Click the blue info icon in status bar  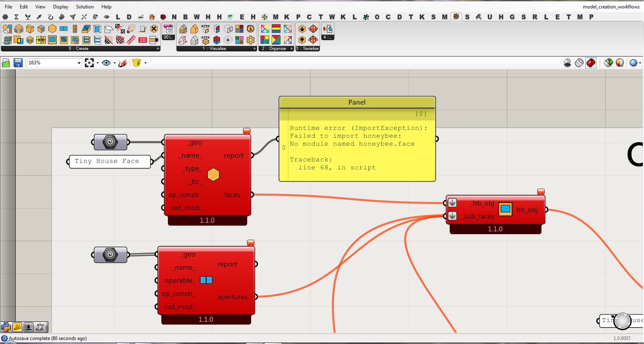[4, 338]
